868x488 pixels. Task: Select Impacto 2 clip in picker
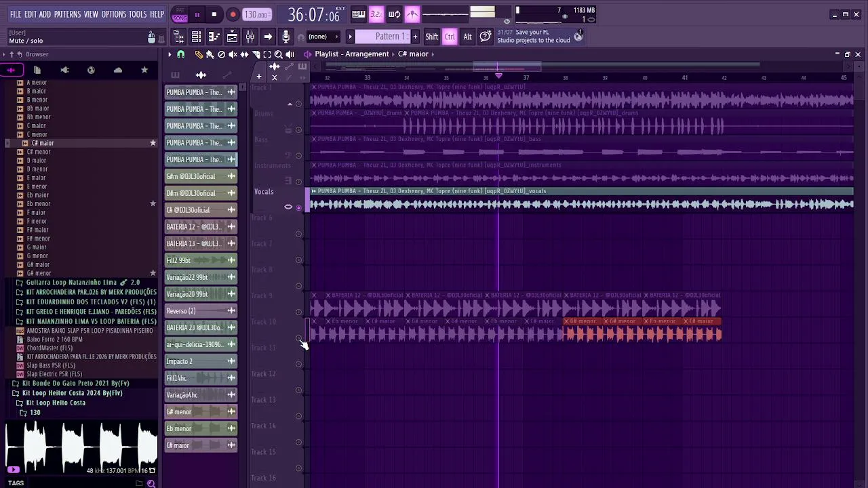[x=201, y=361]
